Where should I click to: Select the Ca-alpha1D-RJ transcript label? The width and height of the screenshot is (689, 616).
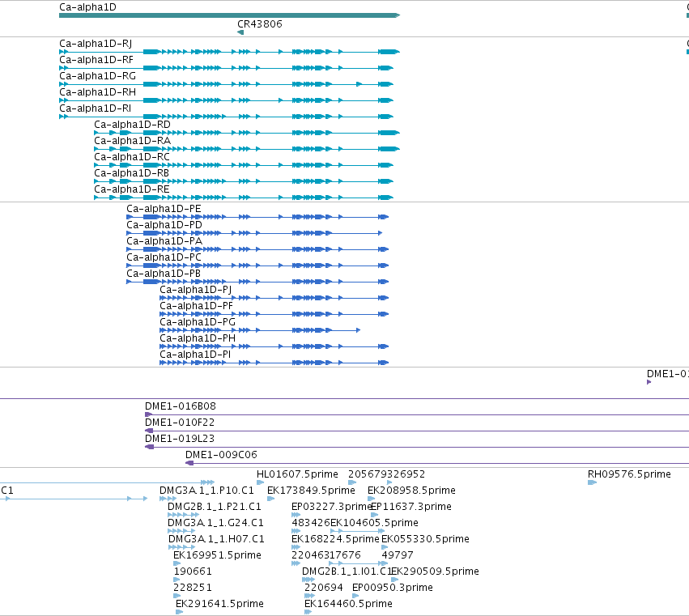96,44
